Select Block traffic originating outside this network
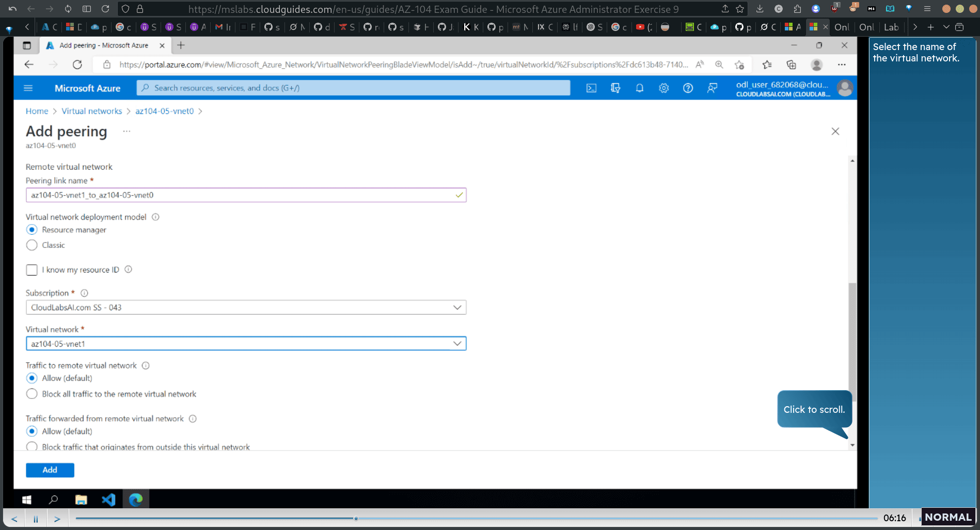 [x=31, y=446]
